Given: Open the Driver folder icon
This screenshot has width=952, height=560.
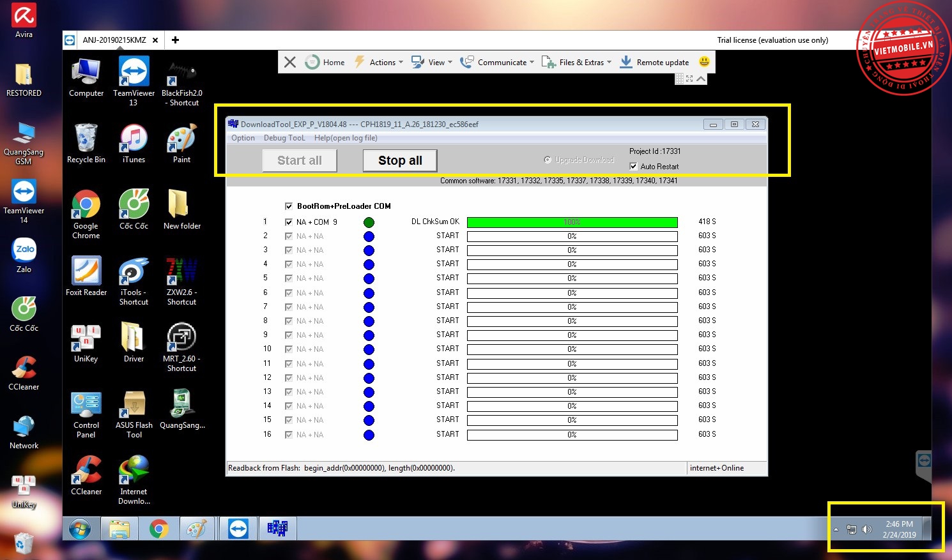Looking at the screenshot, I should 134,343.
